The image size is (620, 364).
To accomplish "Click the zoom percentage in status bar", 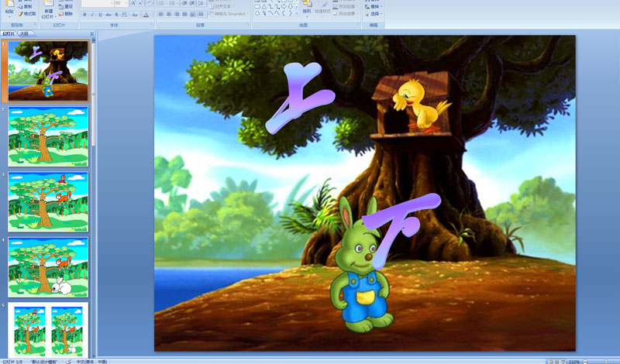I will (x=573, y=362).
